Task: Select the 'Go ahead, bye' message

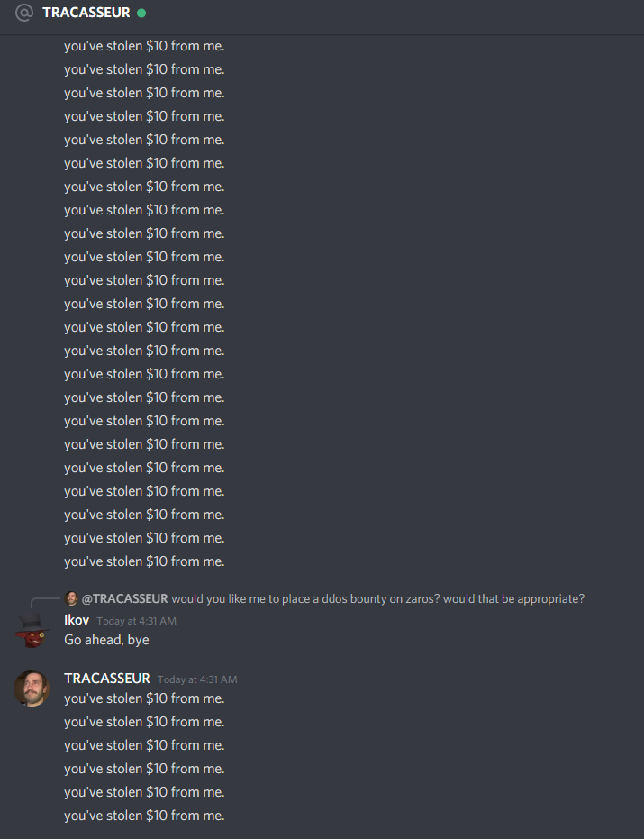Action: click(106, 640)
